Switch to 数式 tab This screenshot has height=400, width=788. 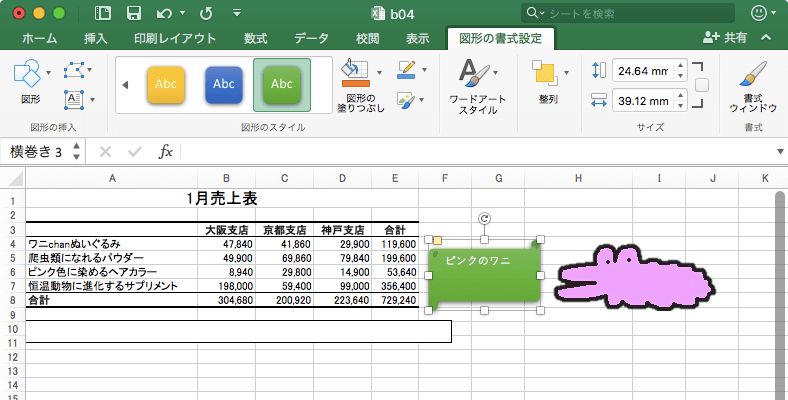pos(255,38)
